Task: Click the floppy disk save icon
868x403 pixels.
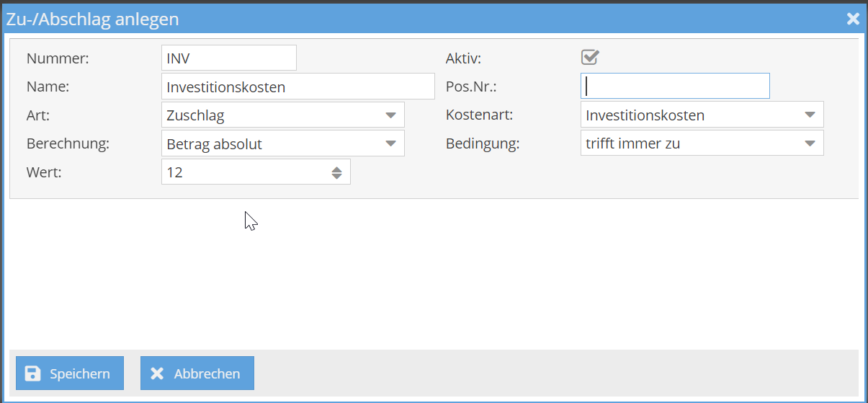Action: coord(32,373)
